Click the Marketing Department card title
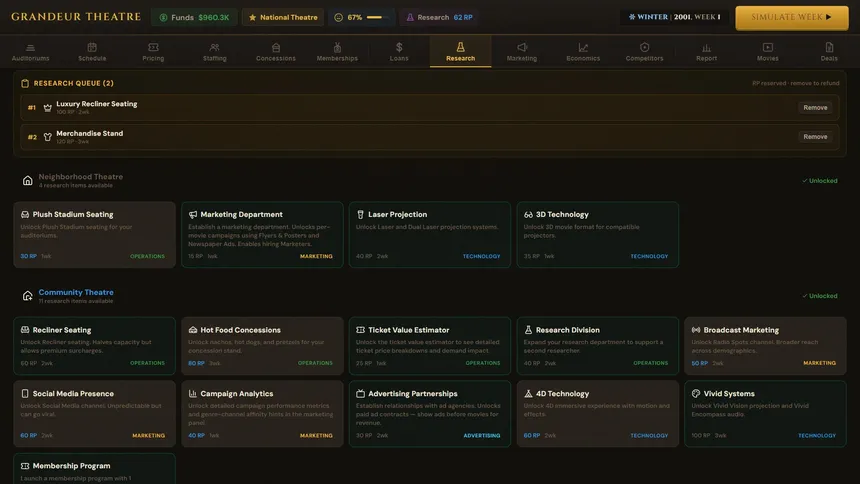Viewport: 860px width, 484px height. (x=241, y=215)
